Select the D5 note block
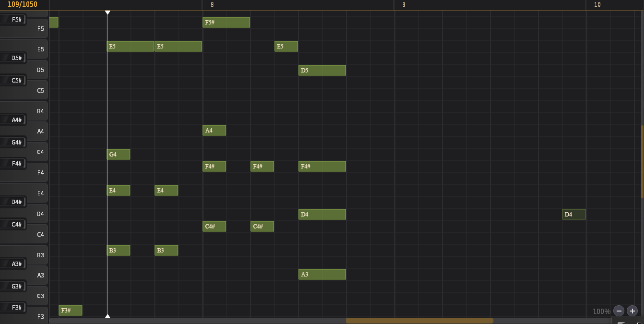This screenshot has width=644, height=324. click(322, 71)
